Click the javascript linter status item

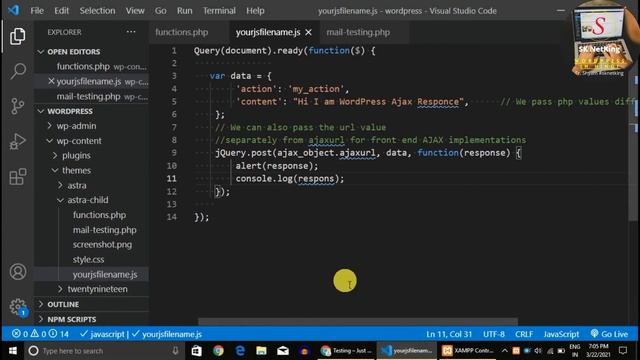(102, 334)
